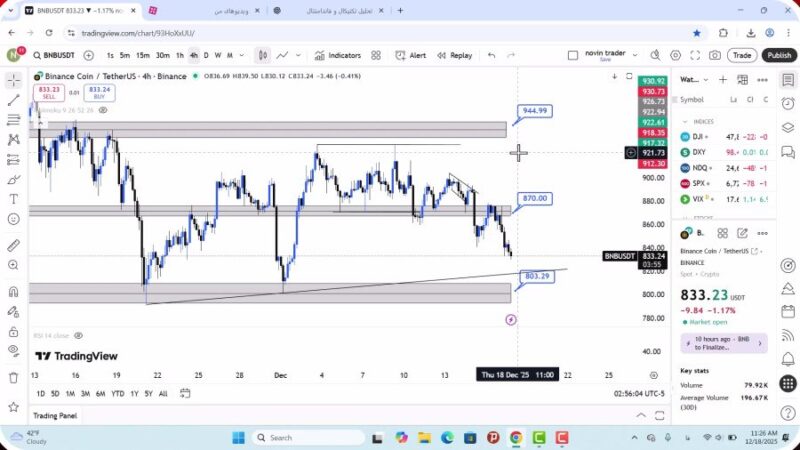Viewport: 800px width, 450px height.
Task: Hide the Ichimoku indicator using eye icon
Action: (105, 110)
